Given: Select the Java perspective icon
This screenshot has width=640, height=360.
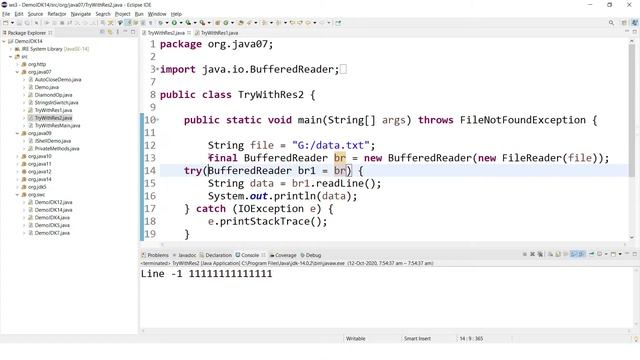Looking at the screenshot, I should tap(634, 23).
